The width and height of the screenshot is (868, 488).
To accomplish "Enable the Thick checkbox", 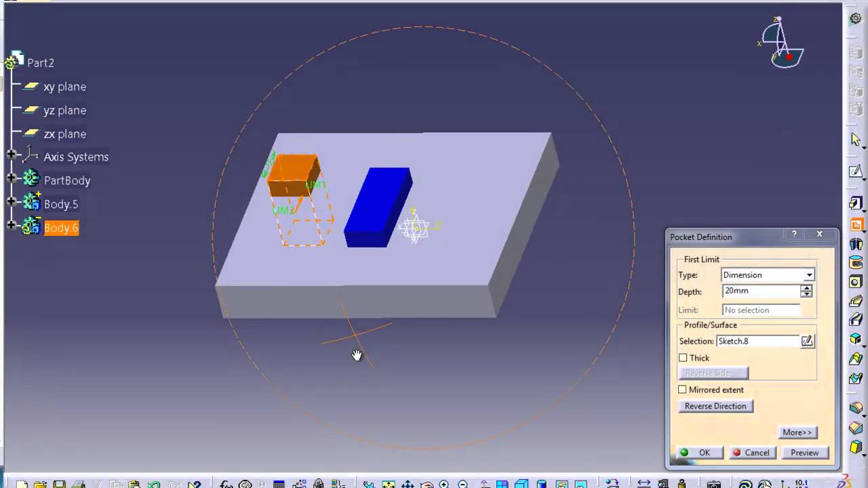I will [x=683, y=358].
